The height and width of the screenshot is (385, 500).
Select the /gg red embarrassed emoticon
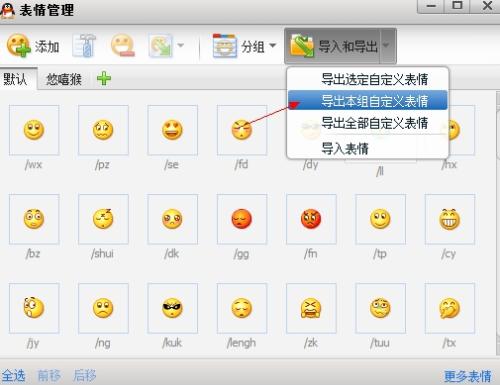242,219
